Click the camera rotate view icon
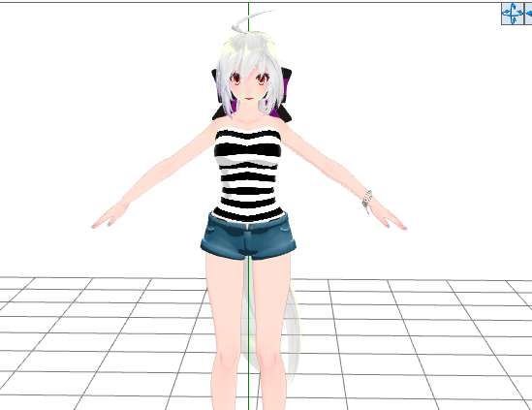Image resolution: width=532 pixels, height=410 pixels. (513, 14)
